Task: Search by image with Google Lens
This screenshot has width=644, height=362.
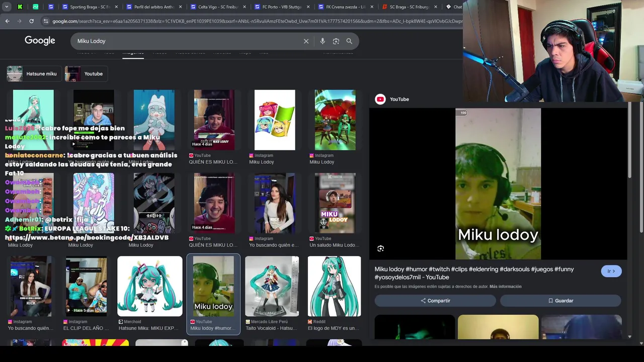Action: (336, 41)
